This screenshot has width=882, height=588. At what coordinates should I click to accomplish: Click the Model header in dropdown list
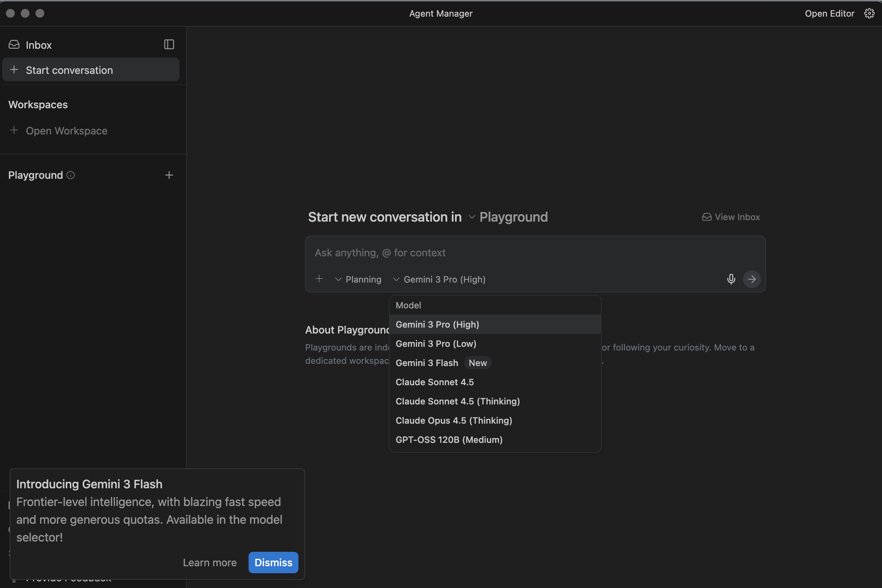pyautogui.click(x=408, y=305)
